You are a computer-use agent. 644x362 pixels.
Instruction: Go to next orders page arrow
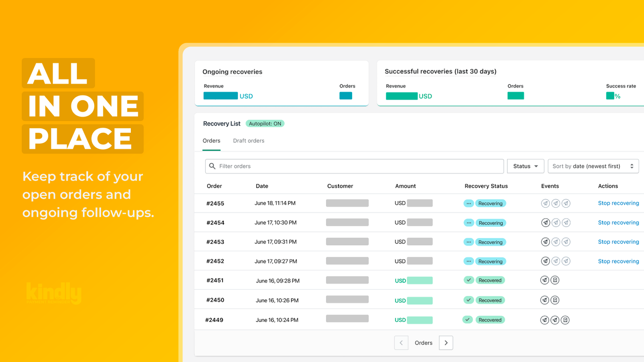(446, 343)
